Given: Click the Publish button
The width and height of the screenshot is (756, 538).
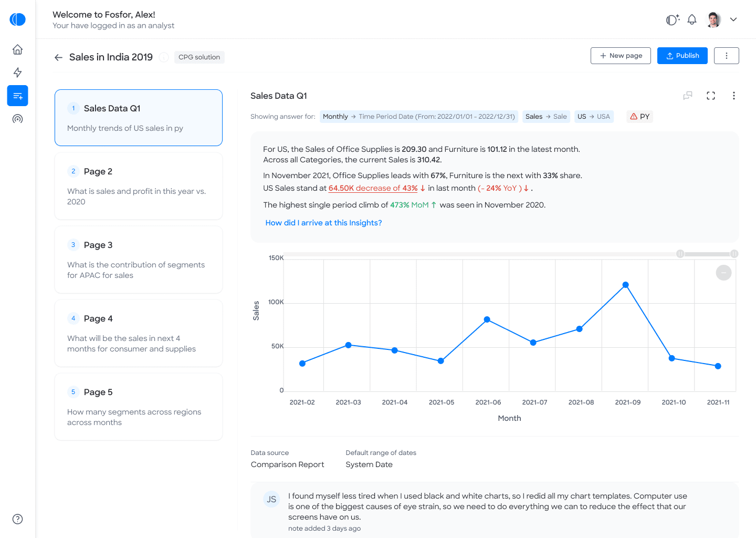Looking at the screenshot, I should click(x=682, y=56).
